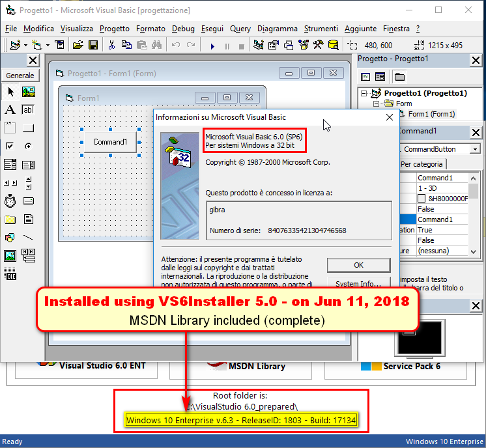The width and height of the screenshot is (486, 448).
Task: Collapse the Form folder tree node
Action: point(376,104)
